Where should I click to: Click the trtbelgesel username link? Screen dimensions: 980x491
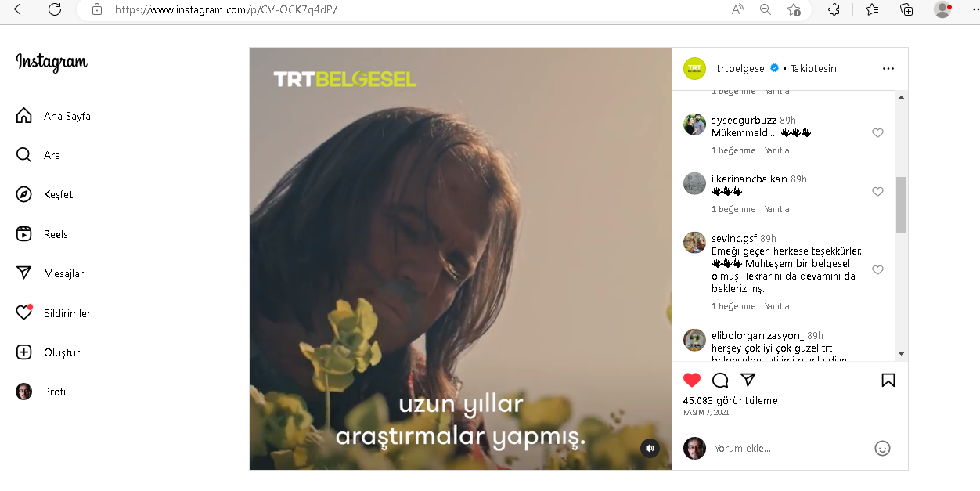[x=741, y=69]
